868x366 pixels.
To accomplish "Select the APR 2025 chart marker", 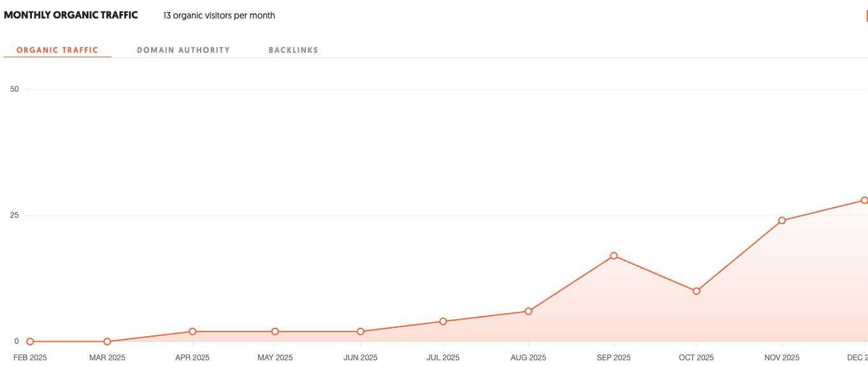I will tap(192, 332).
